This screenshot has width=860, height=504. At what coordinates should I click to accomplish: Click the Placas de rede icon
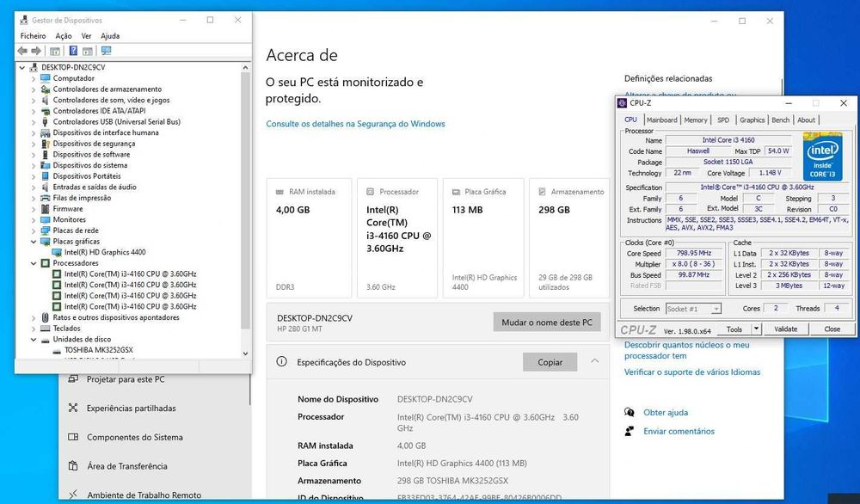click(46, 230)
